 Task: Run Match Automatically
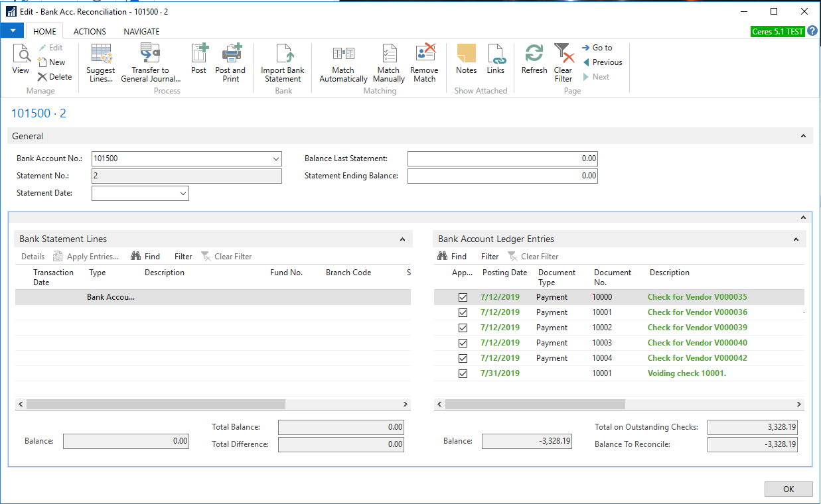click(343, 54)
